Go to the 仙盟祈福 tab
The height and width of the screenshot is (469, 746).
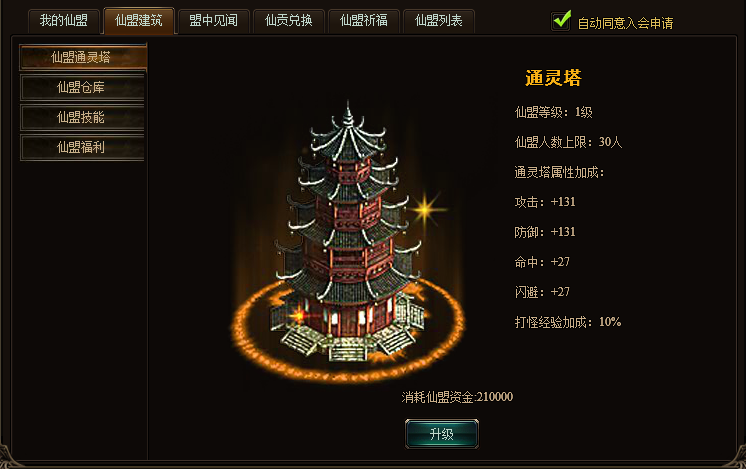click(364, 21)
